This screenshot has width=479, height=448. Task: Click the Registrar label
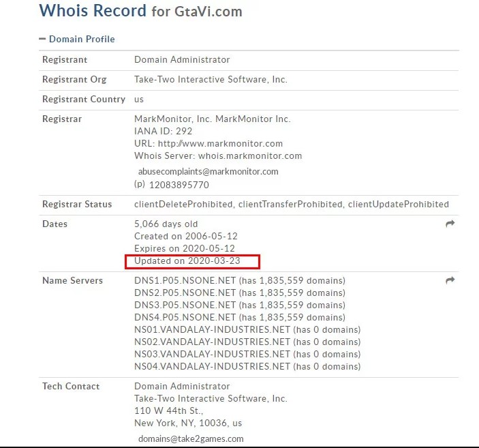click(62, 119)
